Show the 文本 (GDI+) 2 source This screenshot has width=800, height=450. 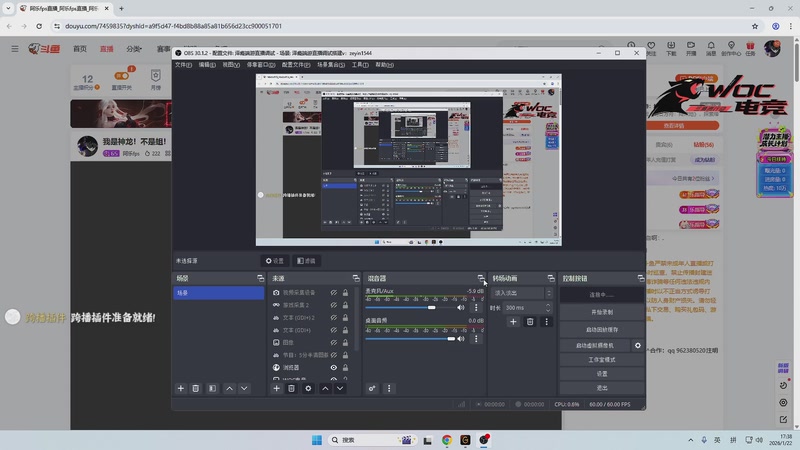pos(334,318)
